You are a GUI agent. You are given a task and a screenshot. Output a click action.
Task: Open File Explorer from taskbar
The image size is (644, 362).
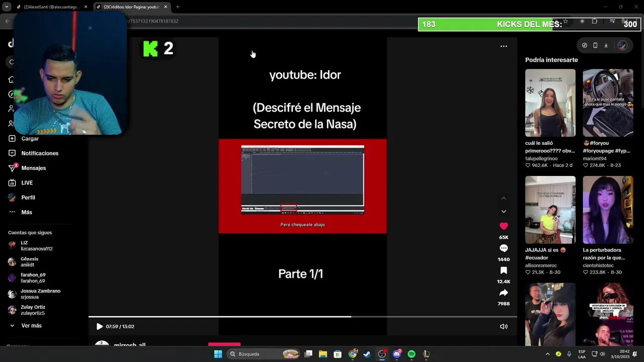[x=323, y=354]
